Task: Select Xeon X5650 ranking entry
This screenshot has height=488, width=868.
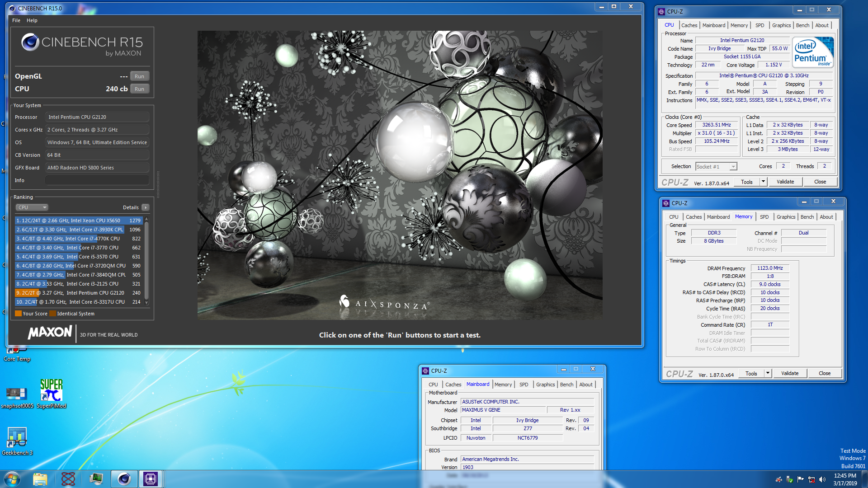Action: pos(79,221)
